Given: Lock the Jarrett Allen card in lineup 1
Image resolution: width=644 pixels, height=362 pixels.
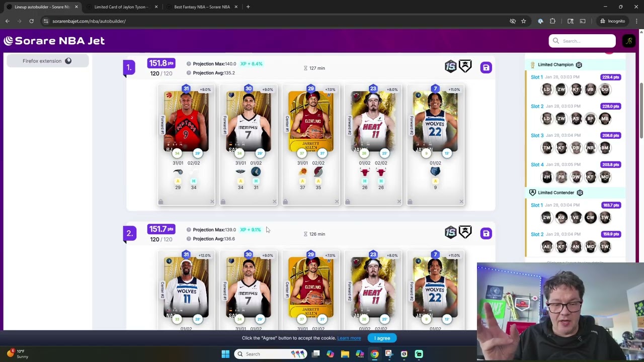Looking at the screenshot, I should pos(285,202).
